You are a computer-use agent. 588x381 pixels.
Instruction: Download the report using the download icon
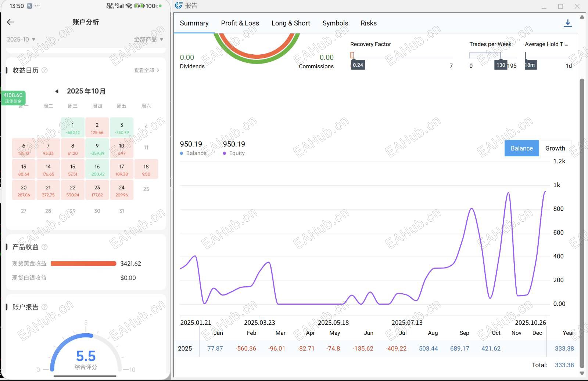coord(568,23)
